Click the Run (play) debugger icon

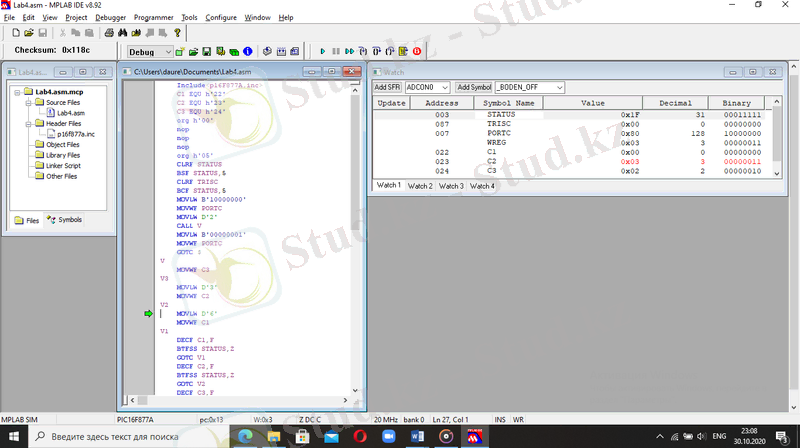tap(323, 51)
